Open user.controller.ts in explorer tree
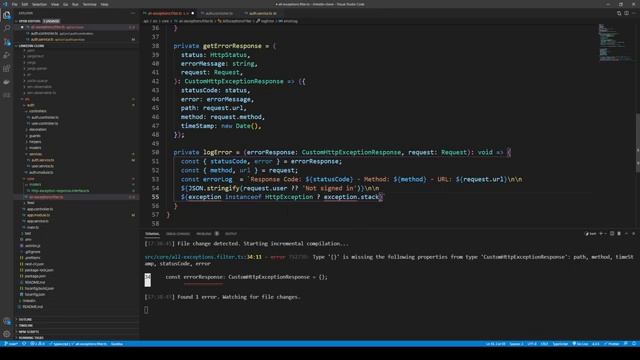 pyautogui.click(x=44, y=123)
